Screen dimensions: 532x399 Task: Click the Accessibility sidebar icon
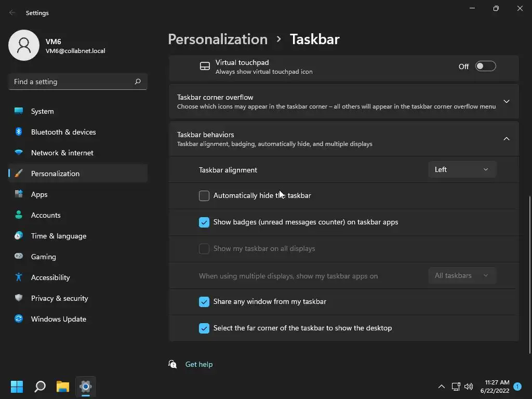pos(19,277)
